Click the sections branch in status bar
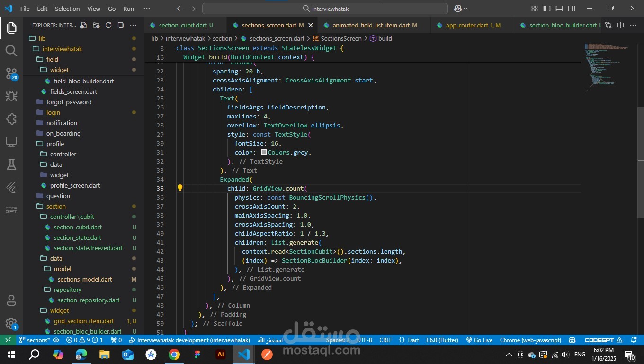 (35, 340)
